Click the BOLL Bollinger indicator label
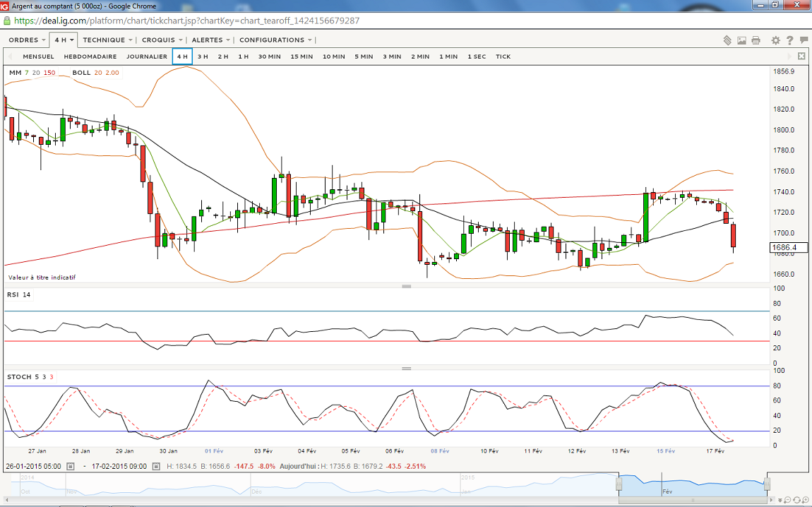The image size is (812, 507). (x=81, y=73)
